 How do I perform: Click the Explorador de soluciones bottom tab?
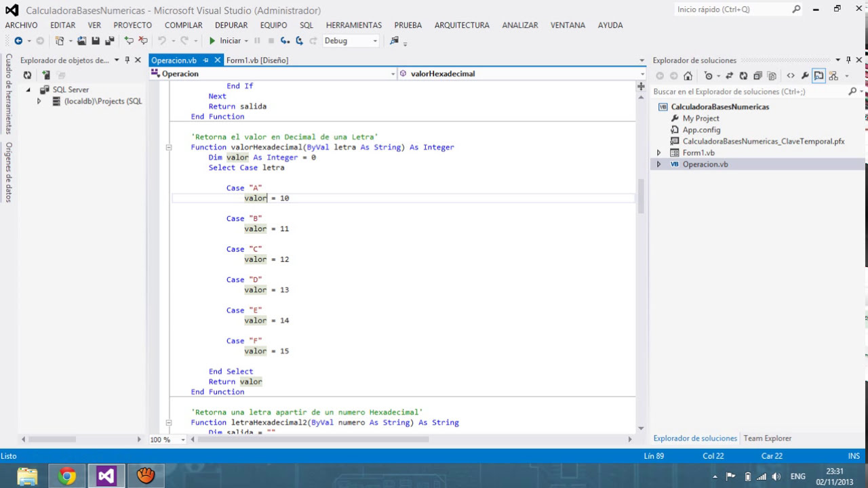[x=695, y=439]
